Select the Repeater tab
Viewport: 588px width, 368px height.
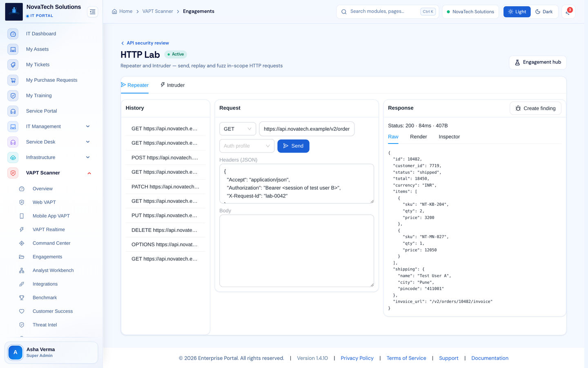point(135,85)
